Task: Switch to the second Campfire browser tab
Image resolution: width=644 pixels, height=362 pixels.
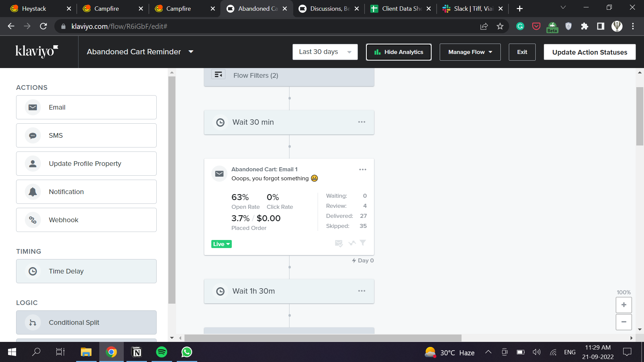Action: click(x=184, y=9)
